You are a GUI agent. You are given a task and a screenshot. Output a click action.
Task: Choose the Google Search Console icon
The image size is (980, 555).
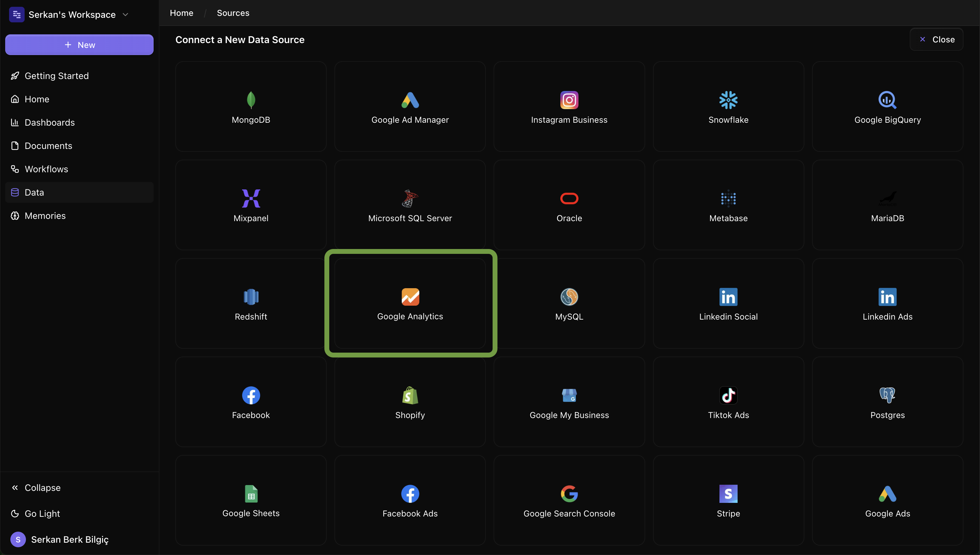(x=569, y=493)
